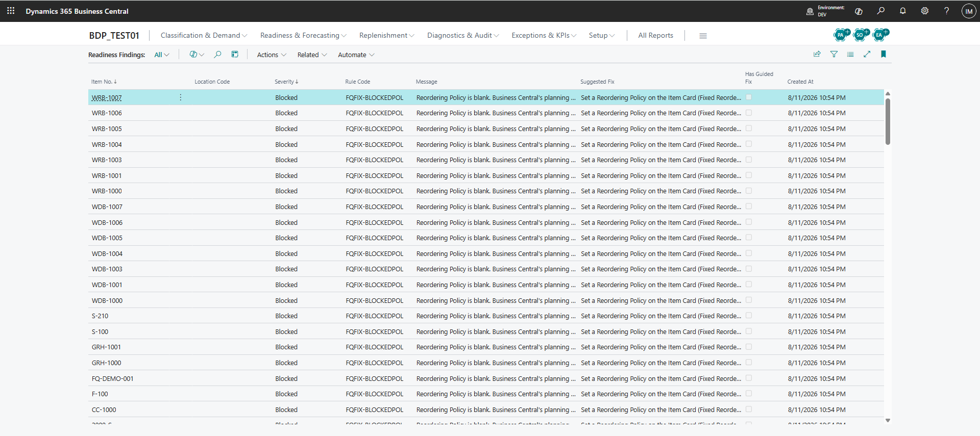The image size is (980, 436).
Task: Open the Actions dropdown
Action: click(272, 55)
